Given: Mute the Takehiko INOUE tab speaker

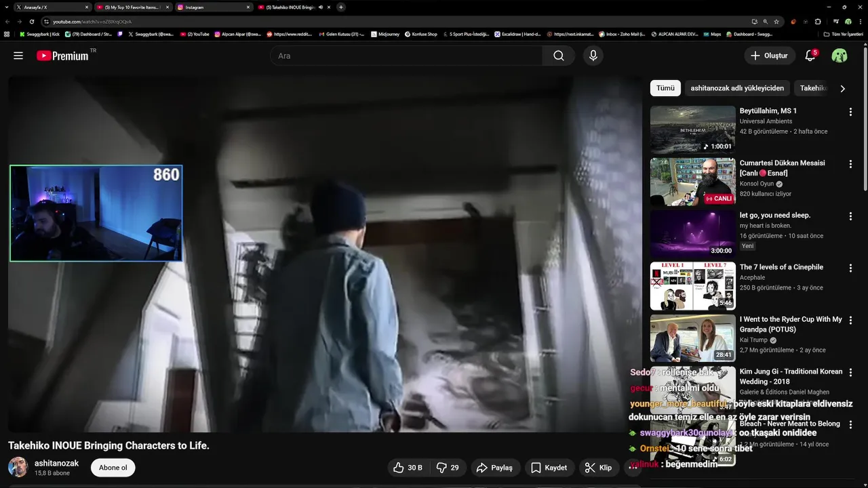Looking at the screenshot, I should pos(321,7).
